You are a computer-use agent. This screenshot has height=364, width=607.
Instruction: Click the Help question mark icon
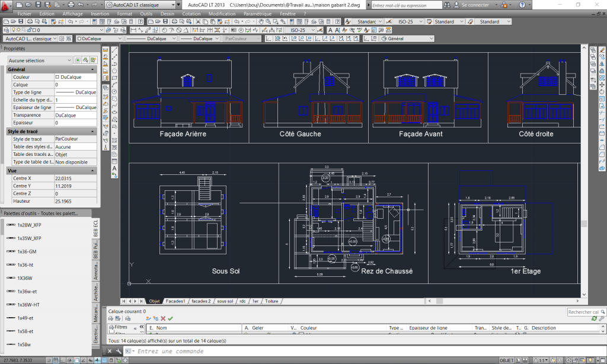pos(523,5)
